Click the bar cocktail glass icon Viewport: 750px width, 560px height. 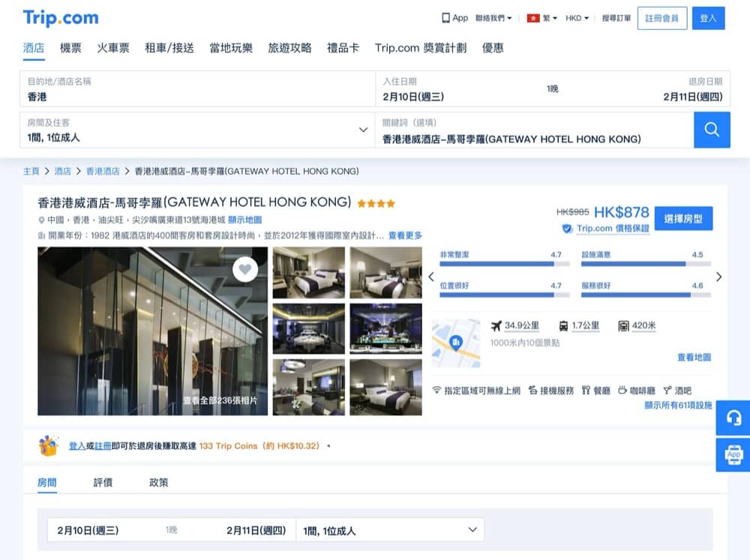pyautogui.click(x=667, y=391)
